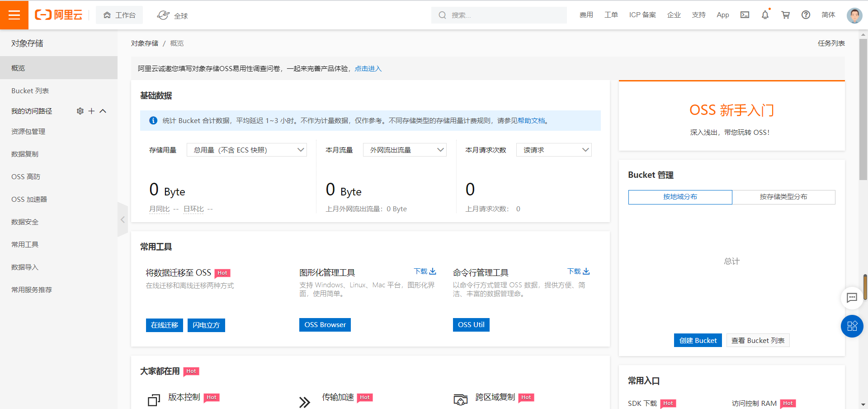Click the download icon for 命令行管理工具
The image size is (868, 409).
tap(586, 271)
